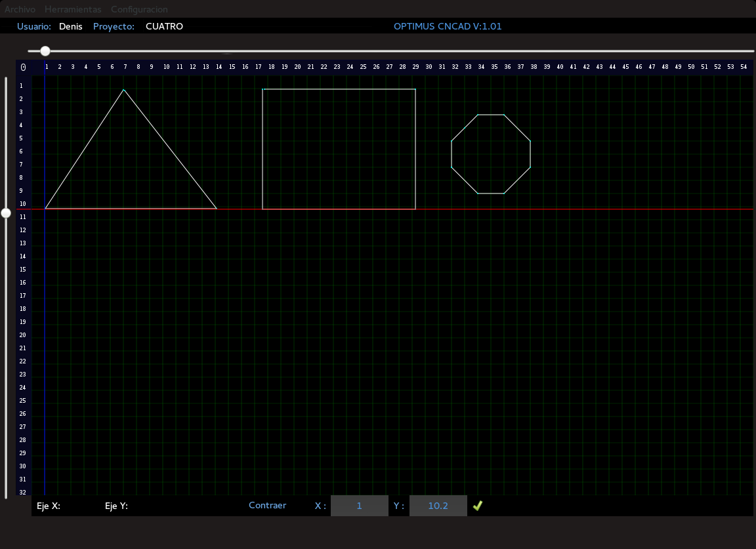This screenshot has height=549, width=756.
Task: Click number 1 on the vertical ruler
Action: [21, 86]
